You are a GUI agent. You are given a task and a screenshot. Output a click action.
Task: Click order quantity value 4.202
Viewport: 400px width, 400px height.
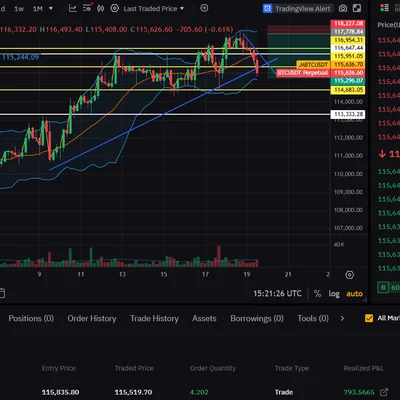[199, 392]
